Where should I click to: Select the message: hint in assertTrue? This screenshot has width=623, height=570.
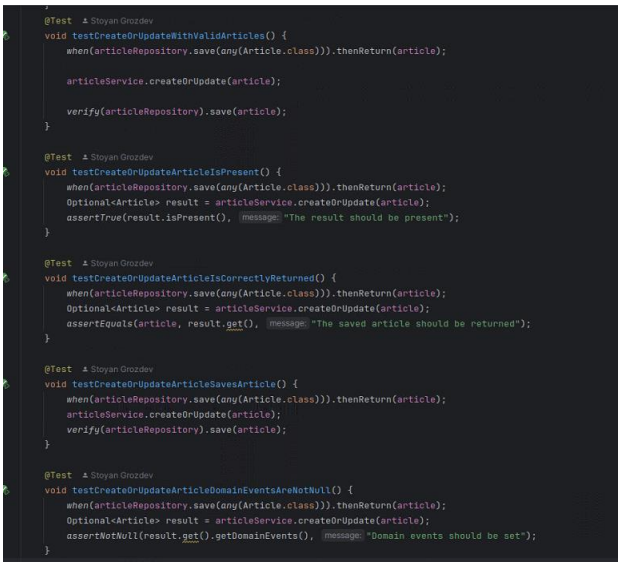click(x=260, y=217)
